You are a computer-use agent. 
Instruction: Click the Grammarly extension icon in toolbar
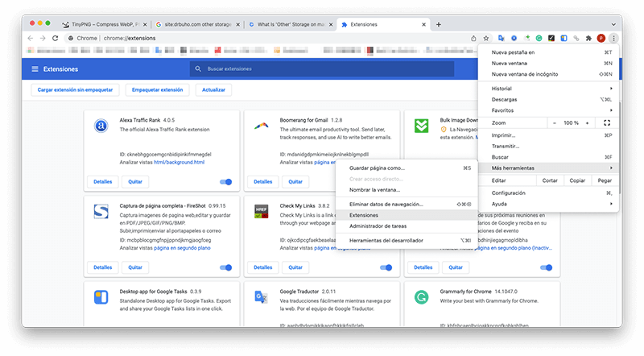point(539,38)
